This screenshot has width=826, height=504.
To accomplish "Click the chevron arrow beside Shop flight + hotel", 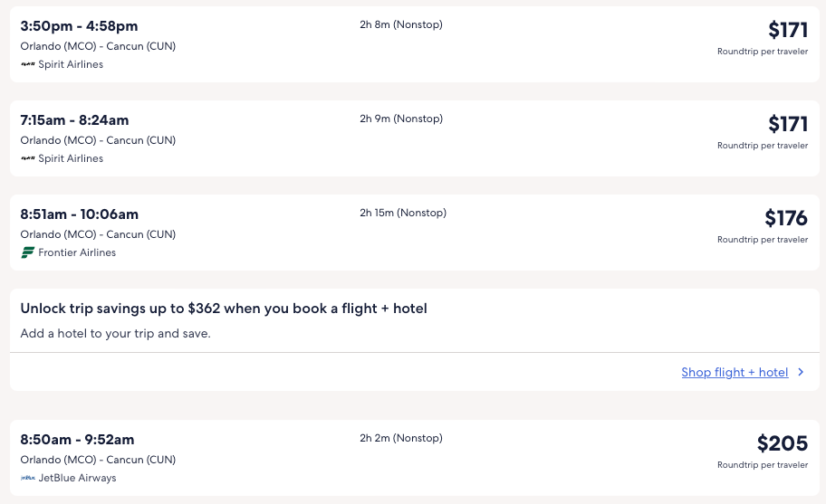I will [801, 373].
